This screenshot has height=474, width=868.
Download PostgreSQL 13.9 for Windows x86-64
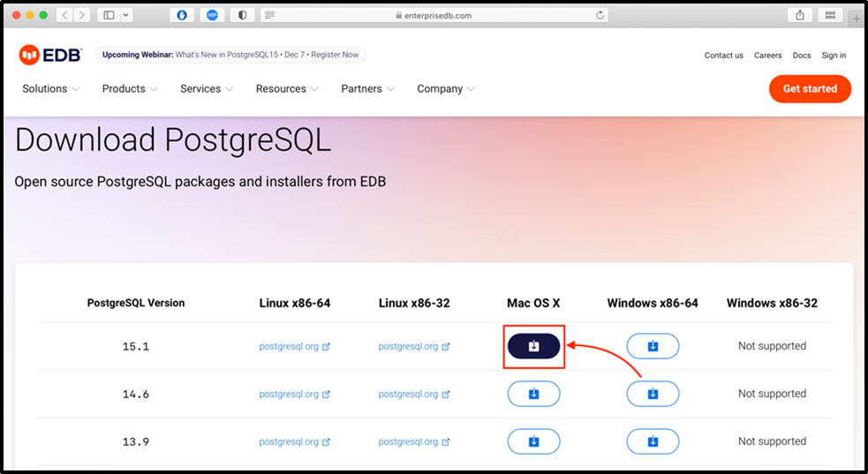(653, 441)
